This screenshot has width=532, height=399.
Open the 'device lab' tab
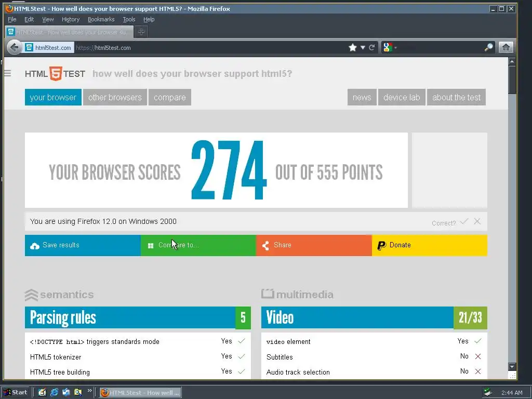tap(402, 97)
